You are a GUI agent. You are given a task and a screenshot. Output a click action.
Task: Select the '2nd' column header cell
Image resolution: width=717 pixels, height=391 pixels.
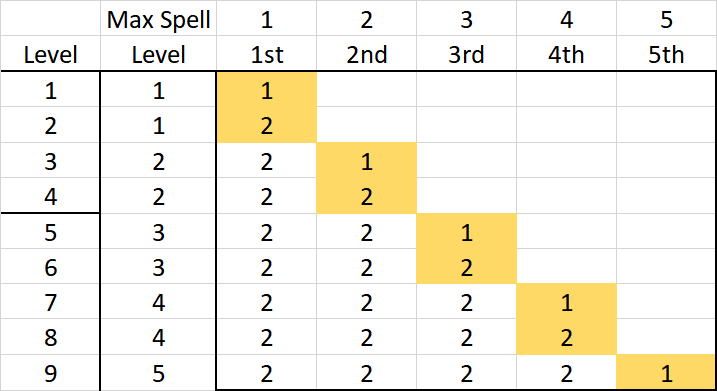point(366,54)
